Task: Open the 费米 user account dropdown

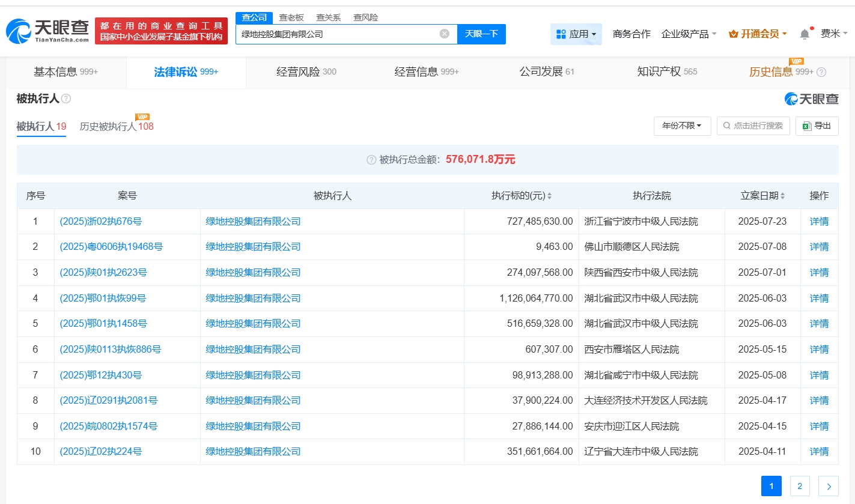Action: tap(835, 34)
